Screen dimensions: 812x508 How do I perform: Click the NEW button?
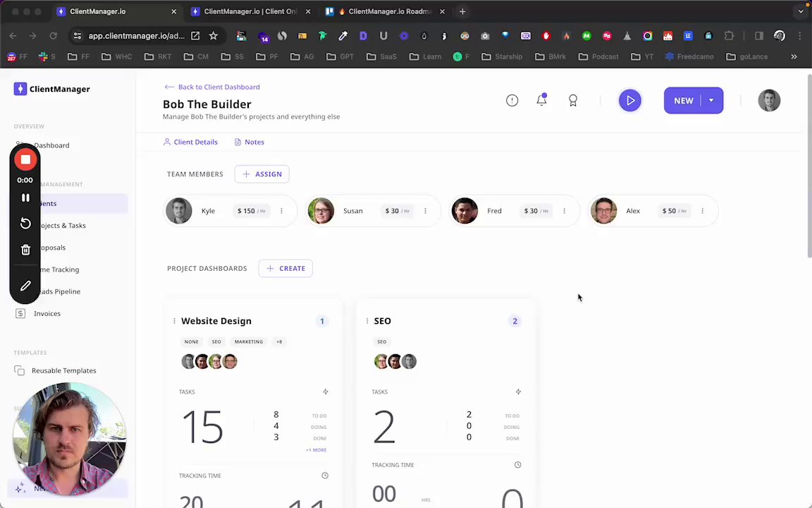[x=683, y=101]
